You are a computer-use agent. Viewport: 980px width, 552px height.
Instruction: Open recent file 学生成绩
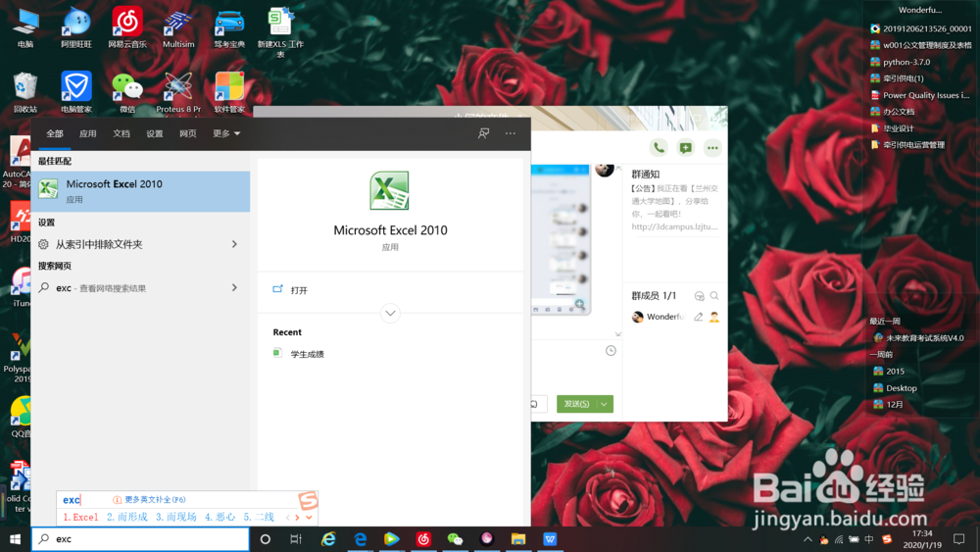tap(307, 354)
